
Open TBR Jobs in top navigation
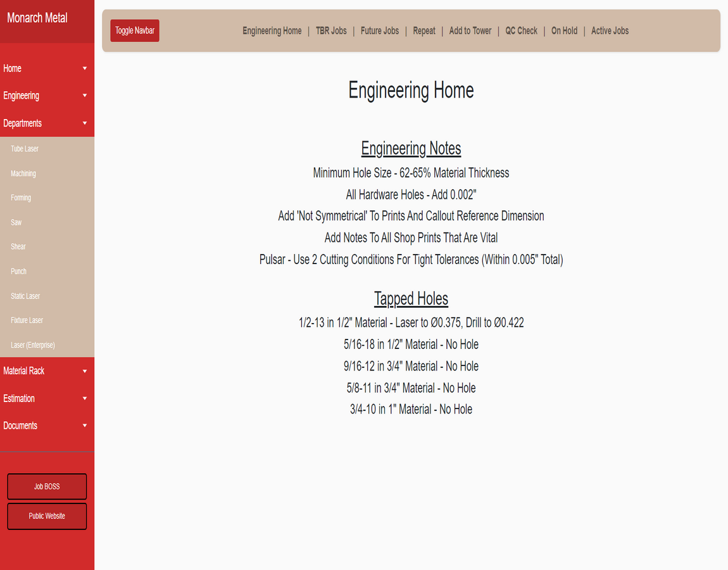pos(331,31)
